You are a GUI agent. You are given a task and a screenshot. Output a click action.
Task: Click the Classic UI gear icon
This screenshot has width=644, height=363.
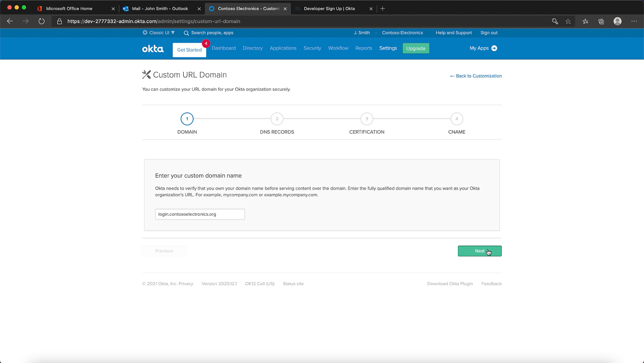(x=145, y=32)
